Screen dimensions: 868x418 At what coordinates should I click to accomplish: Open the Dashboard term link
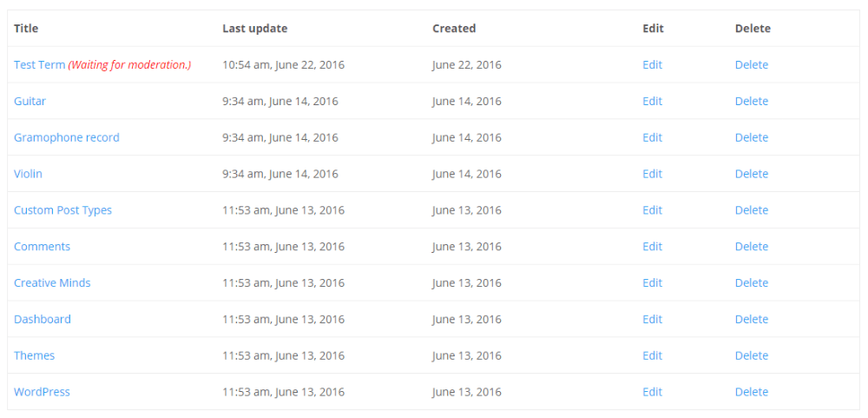[42, 320]
